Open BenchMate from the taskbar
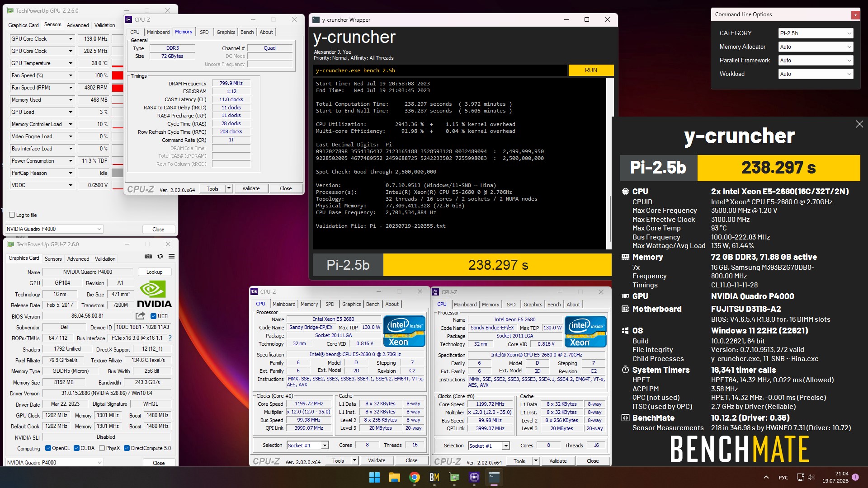The width and height of the screenshot is (868, 488). coord(434,477)
